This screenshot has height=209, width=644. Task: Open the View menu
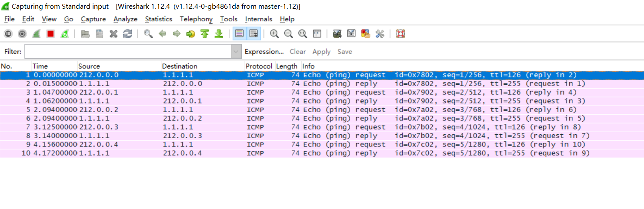tap(49, 19)
